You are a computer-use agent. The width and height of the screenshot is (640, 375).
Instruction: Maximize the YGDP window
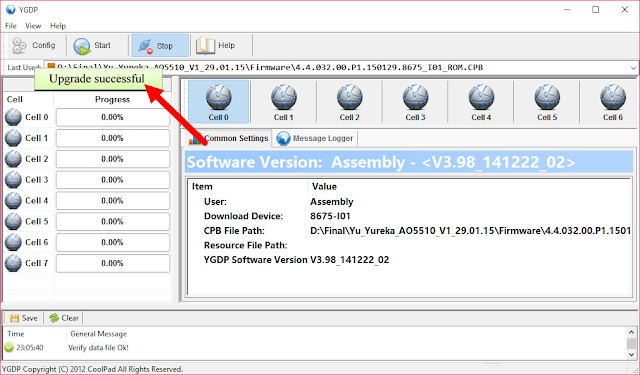[596, 9]
